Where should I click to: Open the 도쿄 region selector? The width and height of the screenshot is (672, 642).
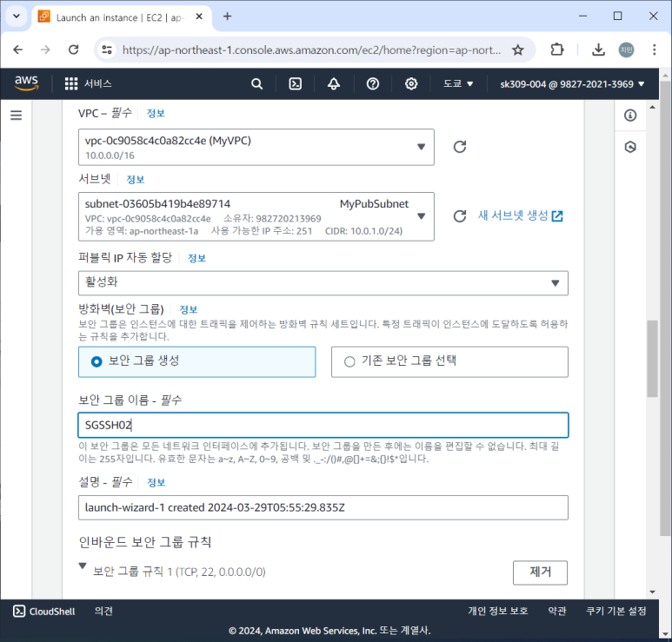pyautogui.click(x=458, y=83)
